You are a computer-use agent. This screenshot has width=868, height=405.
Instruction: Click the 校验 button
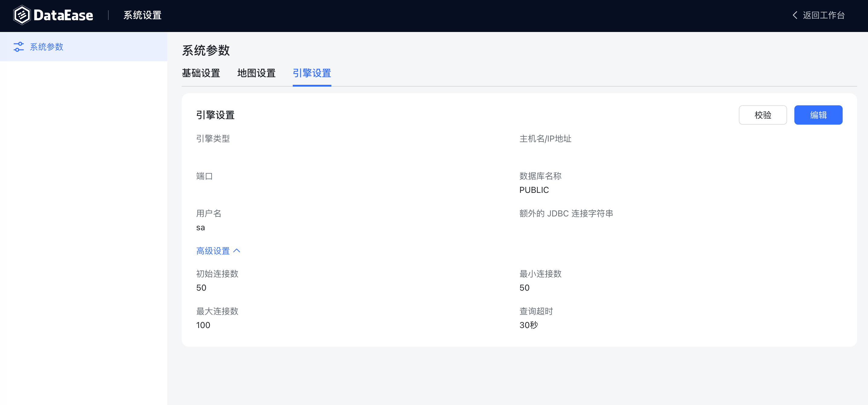click(763, 115)
